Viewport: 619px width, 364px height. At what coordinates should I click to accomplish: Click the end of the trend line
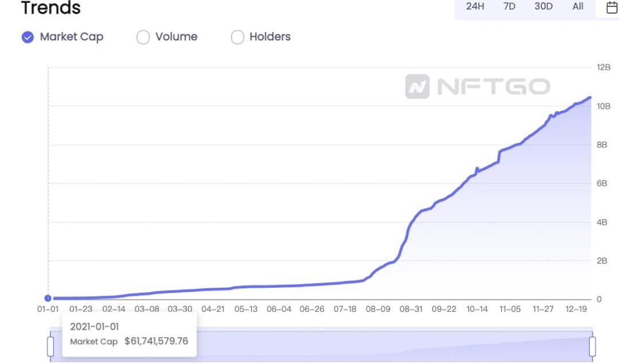590,97
